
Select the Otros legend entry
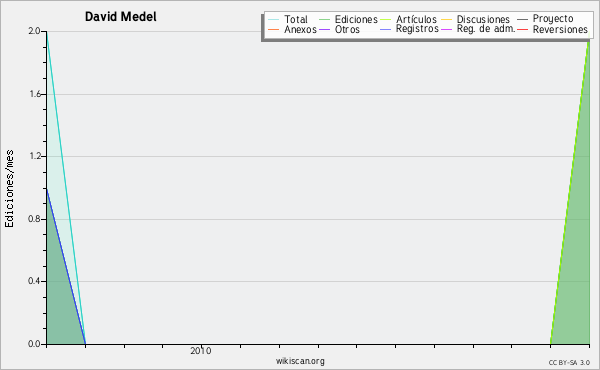[347, 29]
